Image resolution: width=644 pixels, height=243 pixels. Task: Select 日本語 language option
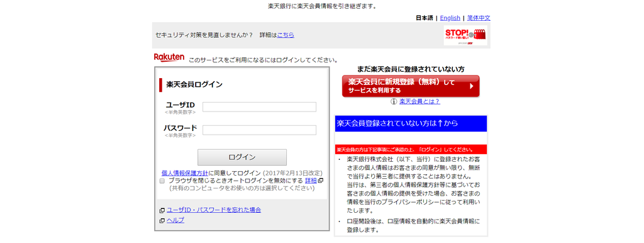pos(425,18)
